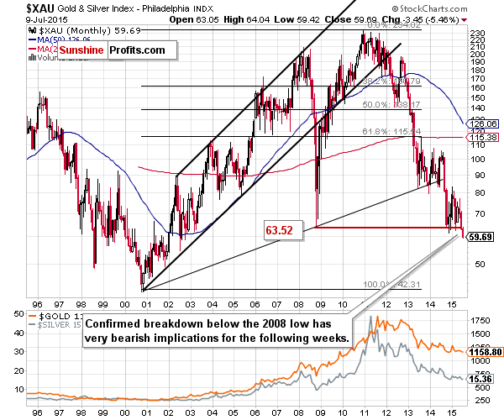Click the 61.8%: 115.54 Fibonacci label
Screen dimensions: 504x420
[391, 131]
